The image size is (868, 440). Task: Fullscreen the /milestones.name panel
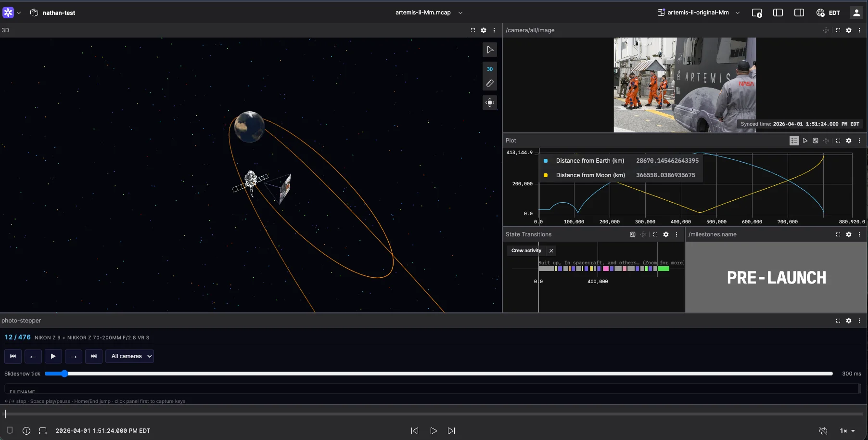pyautogui.click(x=838, y=234)
